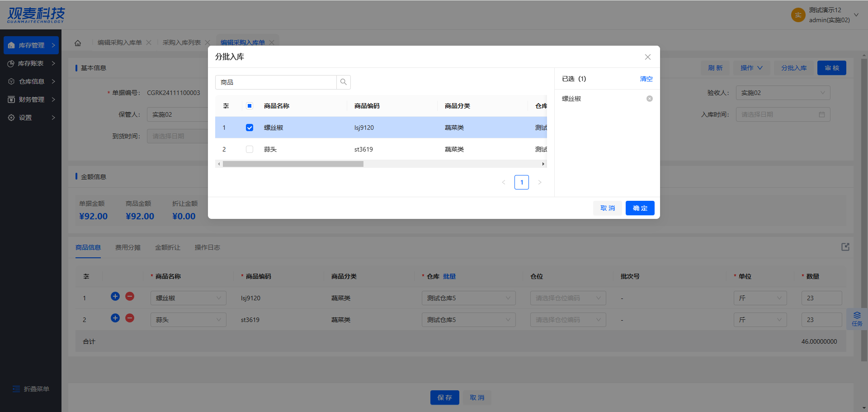Viewport: 868px width, 412px height.
Task: Open the 采购入库列表 tab
Action: pyautogui.click(x=182, y=43)
